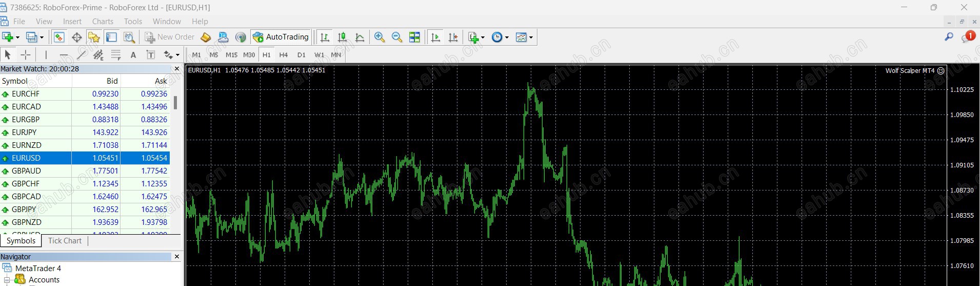
Task: Open the VPS cloud hosting icon
Action: [223, 37]
